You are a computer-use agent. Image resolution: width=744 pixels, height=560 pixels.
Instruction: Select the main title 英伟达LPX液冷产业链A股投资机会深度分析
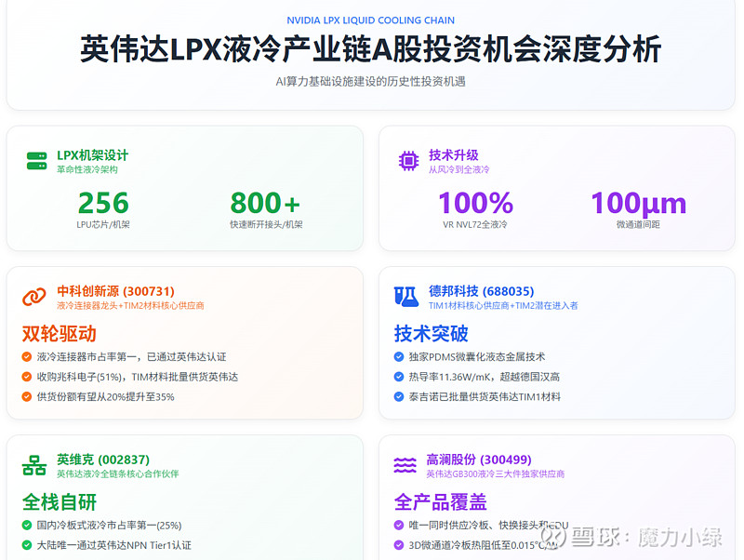370,49
